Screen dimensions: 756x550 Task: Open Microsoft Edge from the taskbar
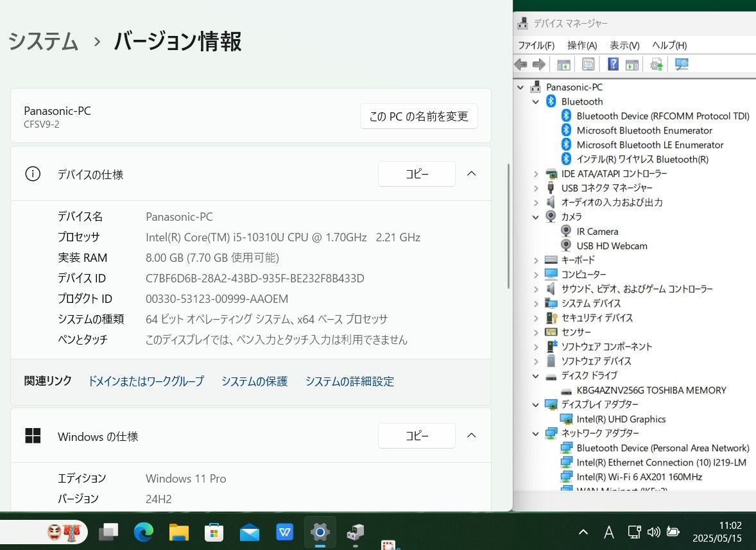[x=144, y=532]
